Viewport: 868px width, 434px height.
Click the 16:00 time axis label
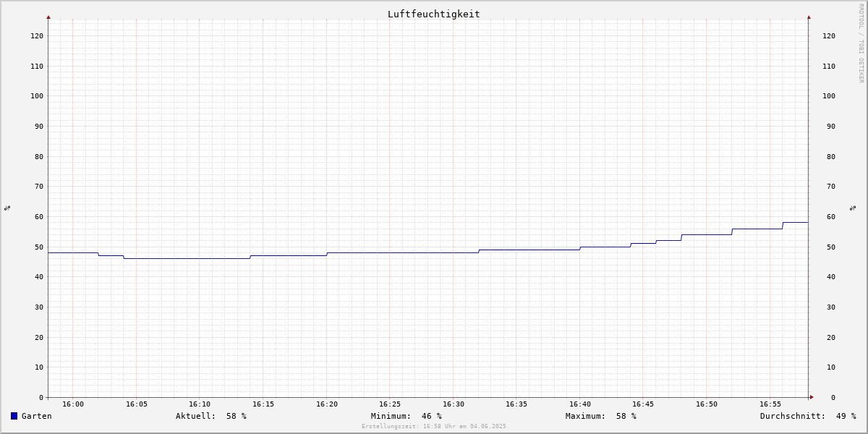click(x=73, y=404)
